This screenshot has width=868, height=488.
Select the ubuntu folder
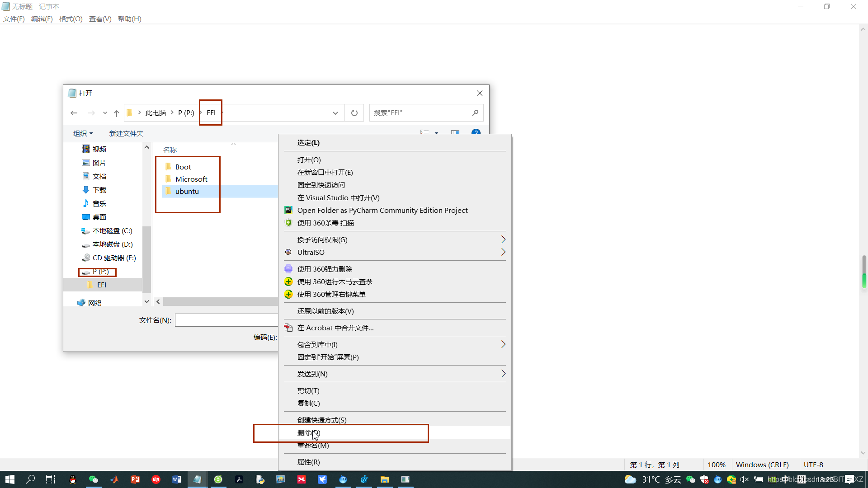[x=187, y=192]
